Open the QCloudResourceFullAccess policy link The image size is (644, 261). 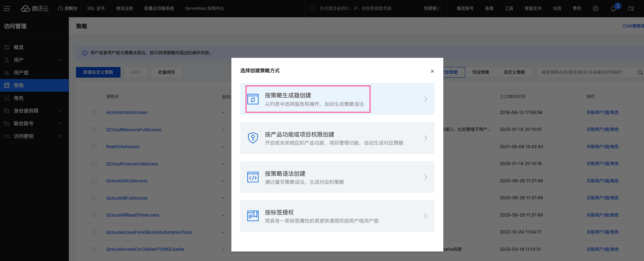pyautogui.click(x=134, y=130)
